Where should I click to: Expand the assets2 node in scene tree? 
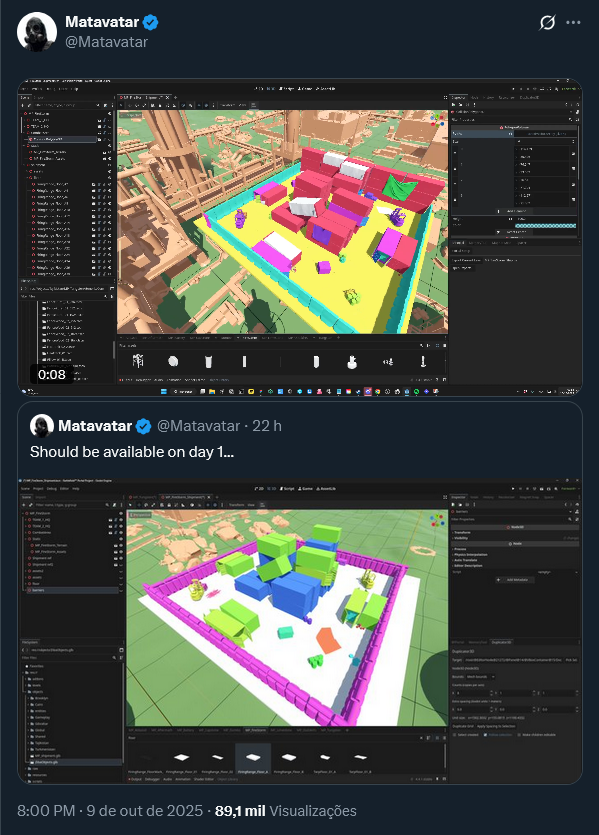coord(25,571)
